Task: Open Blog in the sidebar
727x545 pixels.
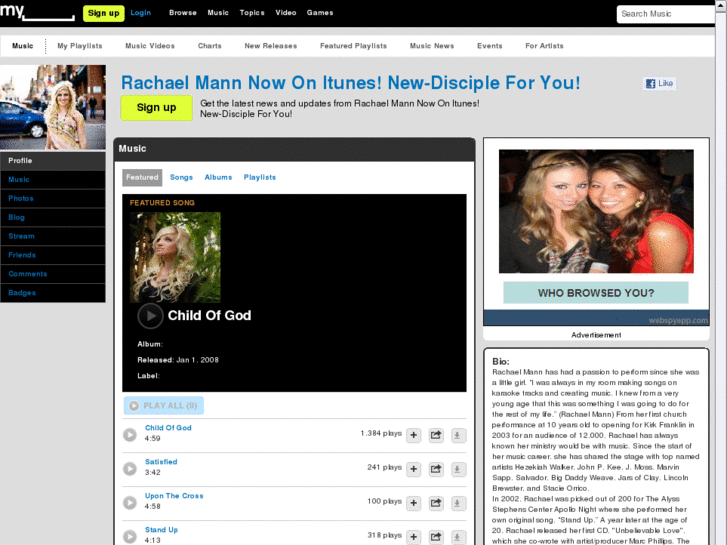Action: point(53,218)
